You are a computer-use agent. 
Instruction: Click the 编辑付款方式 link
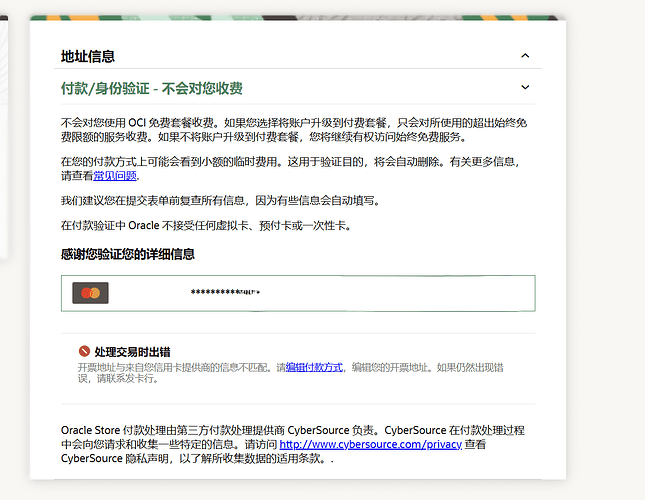[314, 367]
